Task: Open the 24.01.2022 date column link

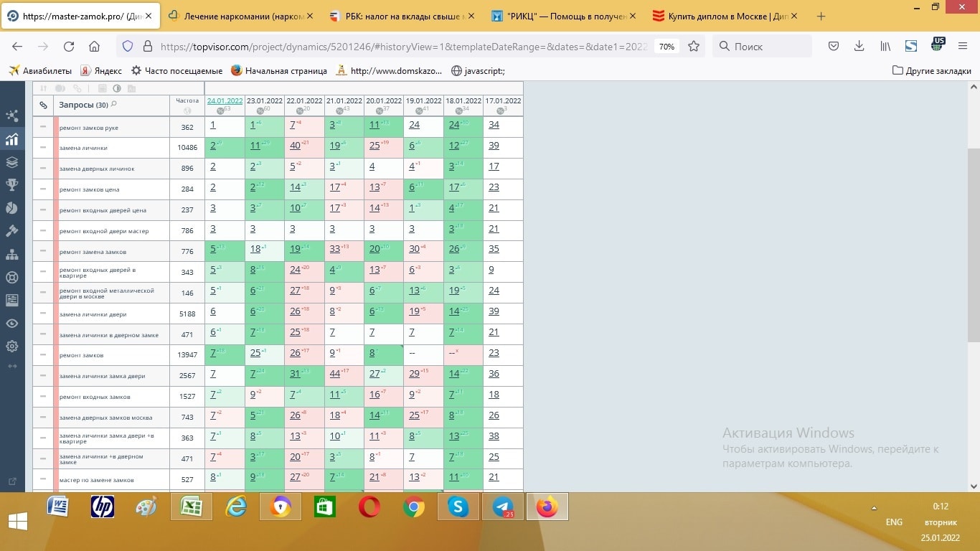Action: (225, 101)
